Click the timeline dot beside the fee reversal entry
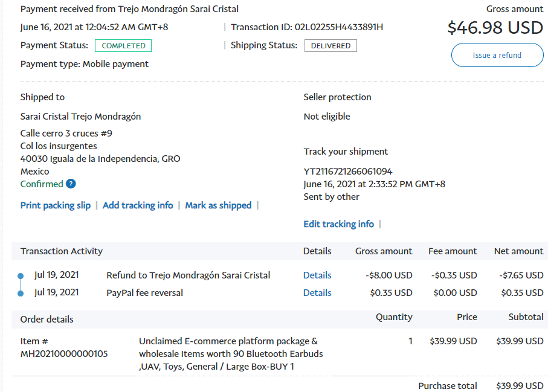Image resolution: width=548 pixels, height=392 pixels. tap(21, 294)
